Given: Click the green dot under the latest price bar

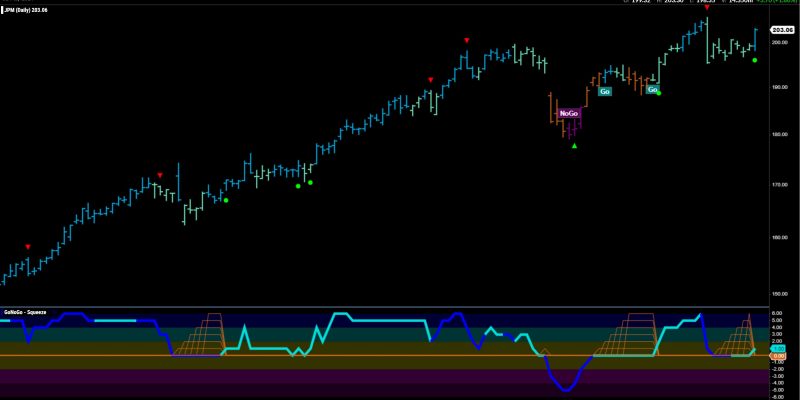Looking at the screenshot, I should click(755, 60).
